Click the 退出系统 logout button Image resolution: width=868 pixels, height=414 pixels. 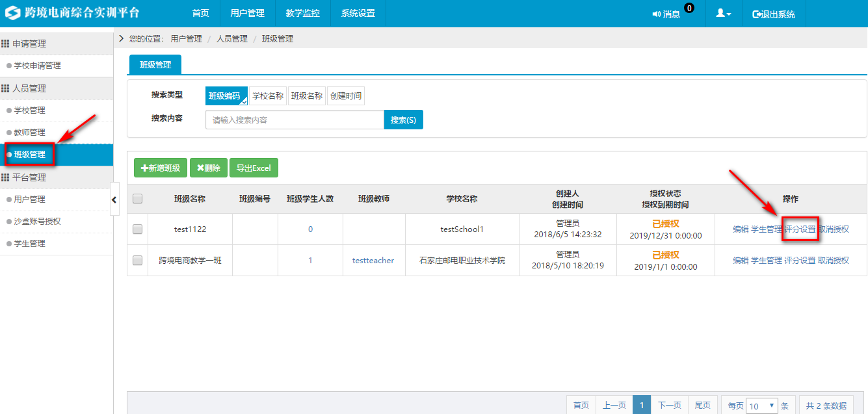tap(773, 14)
